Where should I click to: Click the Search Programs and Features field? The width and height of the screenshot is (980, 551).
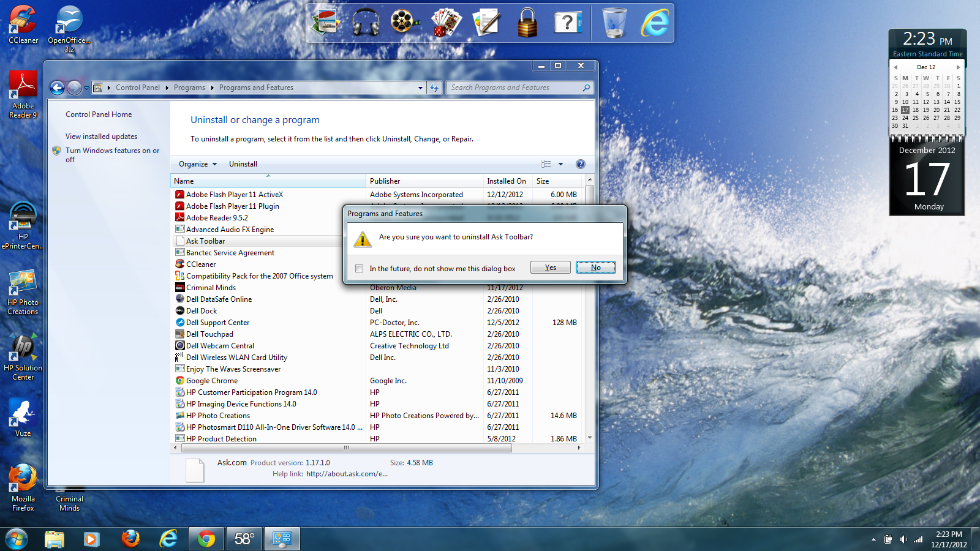tap(519, 88)
